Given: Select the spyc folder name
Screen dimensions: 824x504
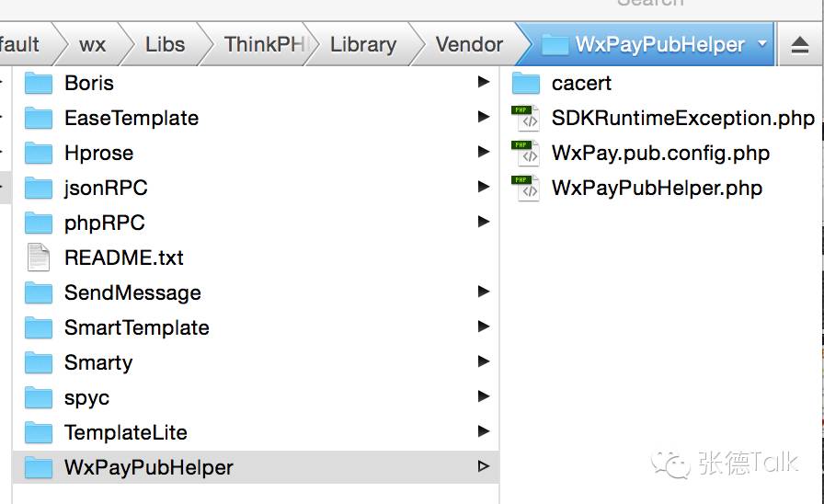Looking at the screenshot, I should tap(86, 397).
